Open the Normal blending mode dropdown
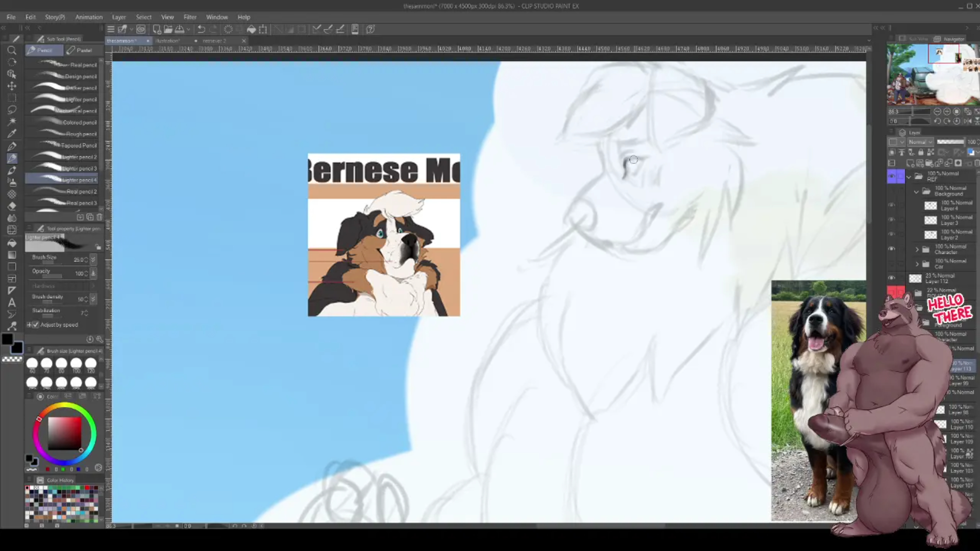980x551 pixels. tap(920, 142)
